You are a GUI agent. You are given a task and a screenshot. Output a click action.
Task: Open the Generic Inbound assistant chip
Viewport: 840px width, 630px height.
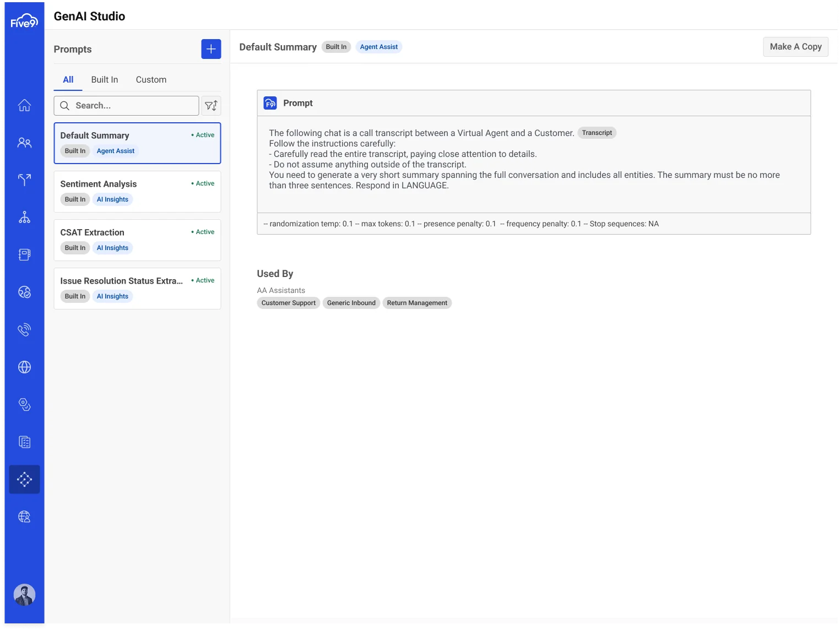pos(351,303)
